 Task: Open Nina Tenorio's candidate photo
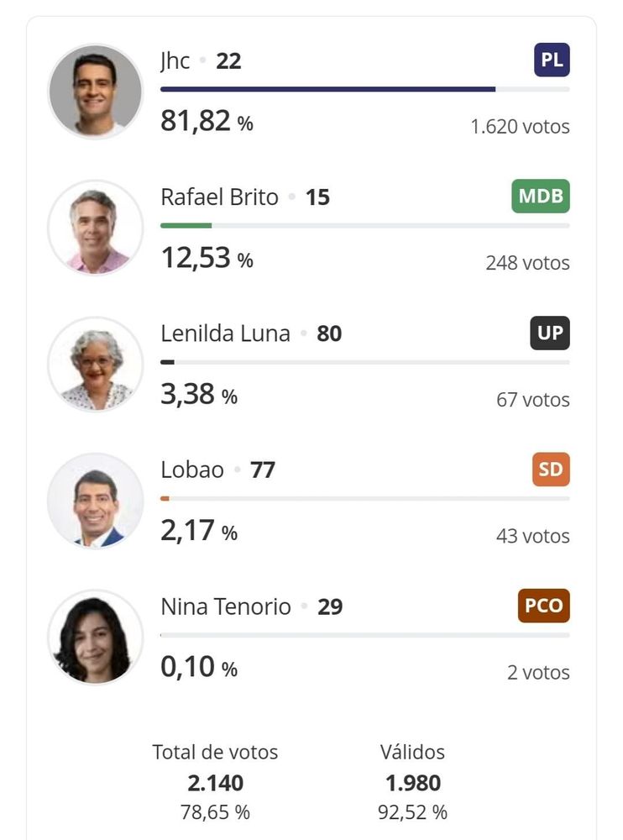pyautogui.click(x=96, y=637)
